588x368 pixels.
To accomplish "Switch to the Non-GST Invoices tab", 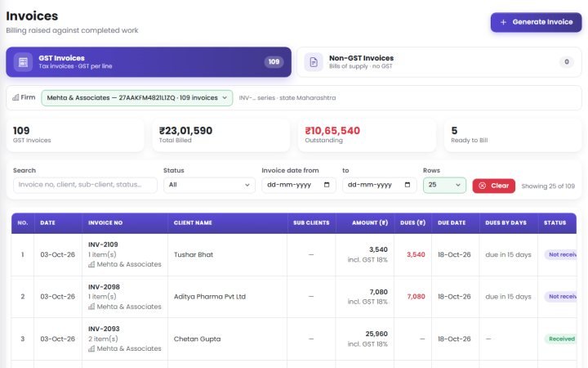I will click(x=439, y=62).
